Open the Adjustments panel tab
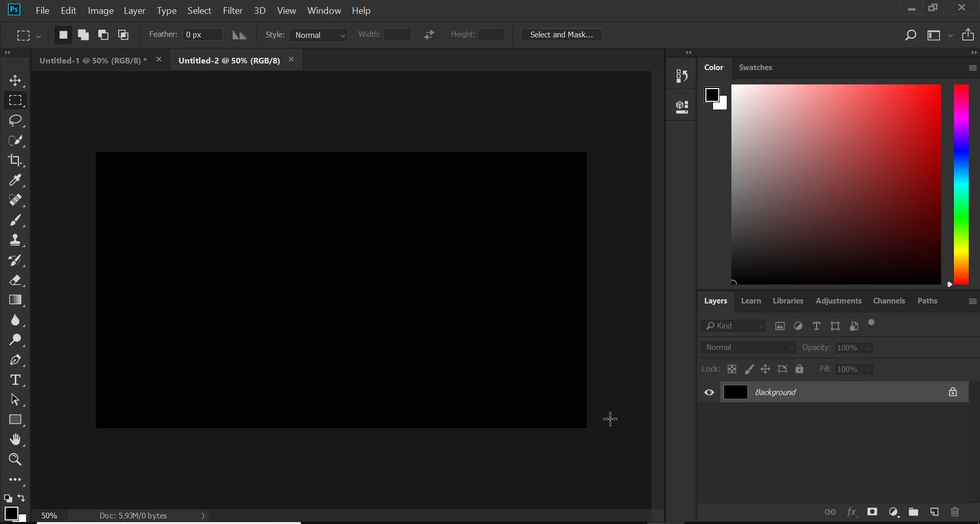980x524 pixels. click(x=839, y=301)
